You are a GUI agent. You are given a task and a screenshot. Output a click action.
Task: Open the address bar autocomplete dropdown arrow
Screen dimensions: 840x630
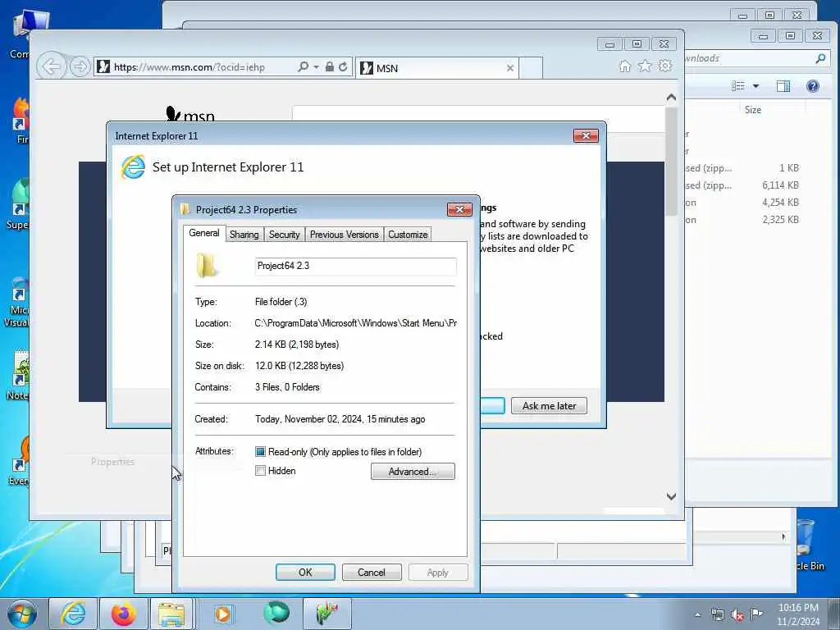pyautogui.click(x=316, y=67)
